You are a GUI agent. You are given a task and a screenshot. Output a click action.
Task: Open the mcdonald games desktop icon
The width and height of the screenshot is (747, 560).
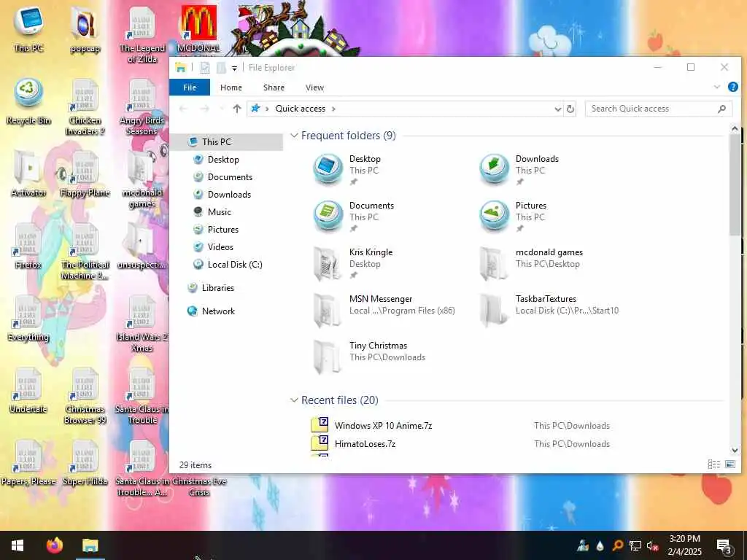[x=142, y=180]
